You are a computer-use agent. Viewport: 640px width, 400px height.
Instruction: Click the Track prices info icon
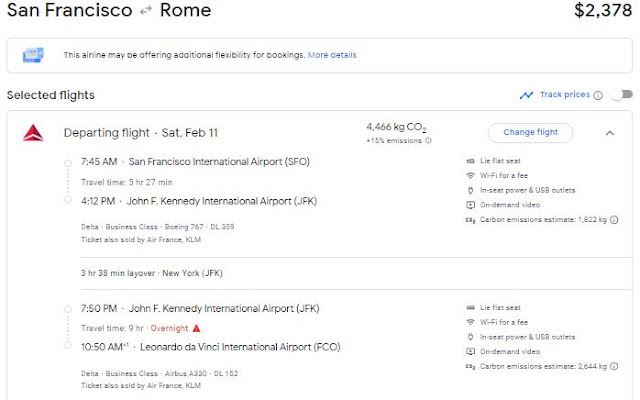point(598,95)
